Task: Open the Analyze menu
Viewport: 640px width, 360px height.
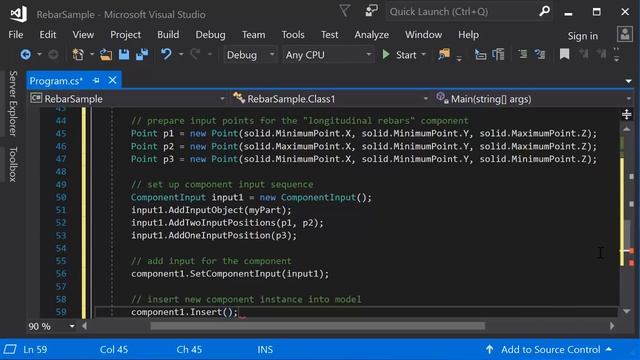Action: (x=371, y=35)
